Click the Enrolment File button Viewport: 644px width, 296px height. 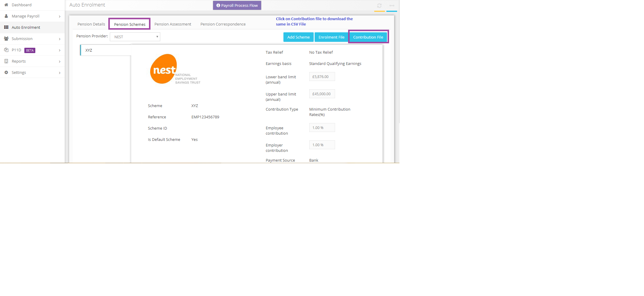[x=331, y=37]
